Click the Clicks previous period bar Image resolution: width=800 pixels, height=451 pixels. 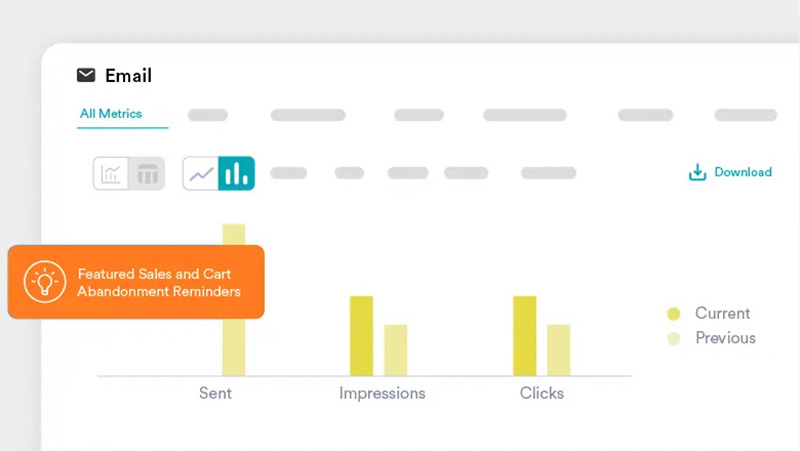pos(559,350)
